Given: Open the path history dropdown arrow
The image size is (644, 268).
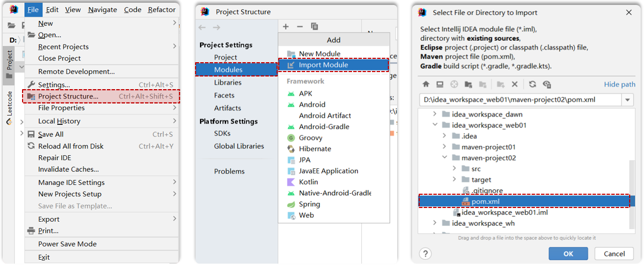Looking at the screenshot, I should coord(627,100).
